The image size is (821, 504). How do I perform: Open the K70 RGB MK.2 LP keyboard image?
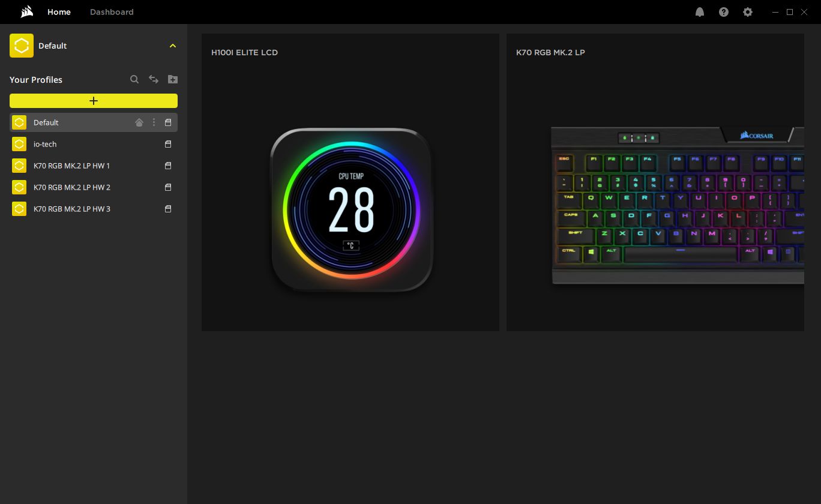(x=678, y=205)
